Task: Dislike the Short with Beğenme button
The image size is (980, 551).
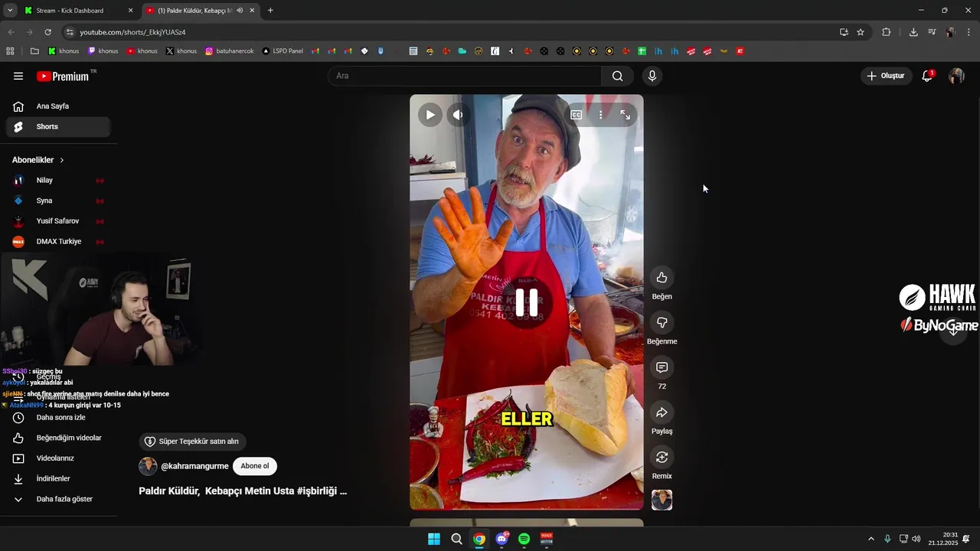Action: tap(661, 322)
